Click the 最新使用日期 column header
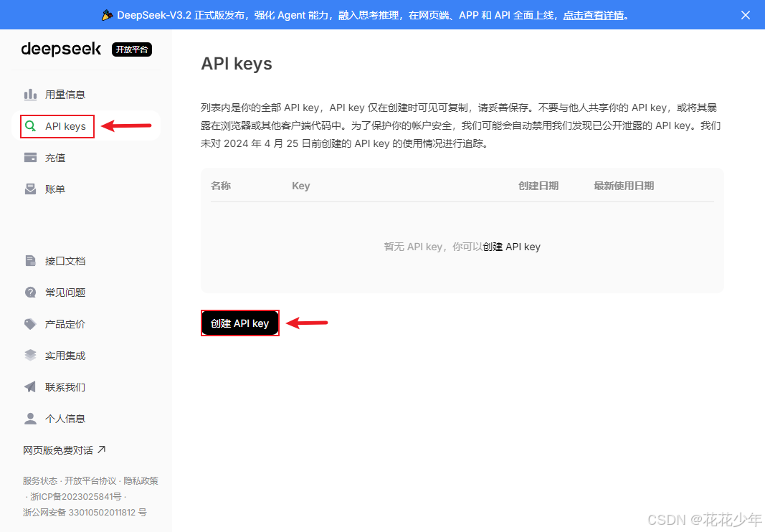Image resolution: width=765 pixels, height=532 pixels. point(624,186)
